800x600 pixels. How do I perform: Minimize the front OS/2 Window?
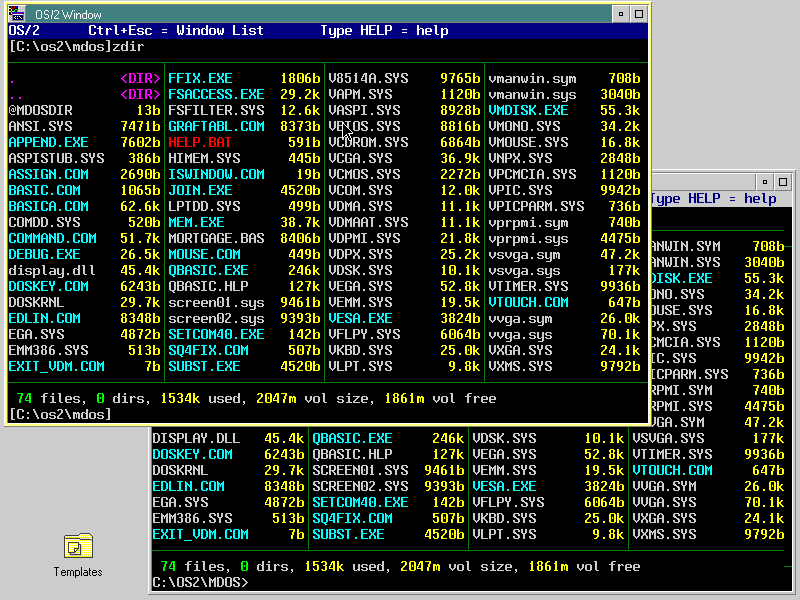(621, 14)
